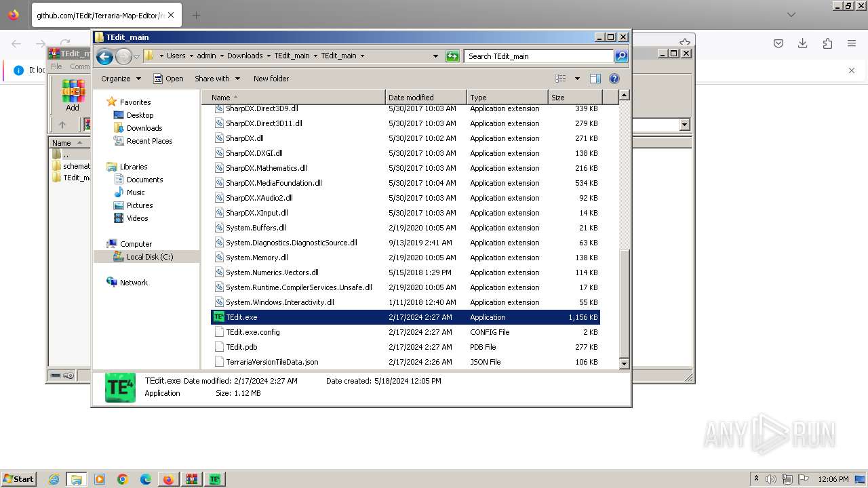Click the TEdit taskbar icon
868x488 pixels.
[x=215, y=479]
